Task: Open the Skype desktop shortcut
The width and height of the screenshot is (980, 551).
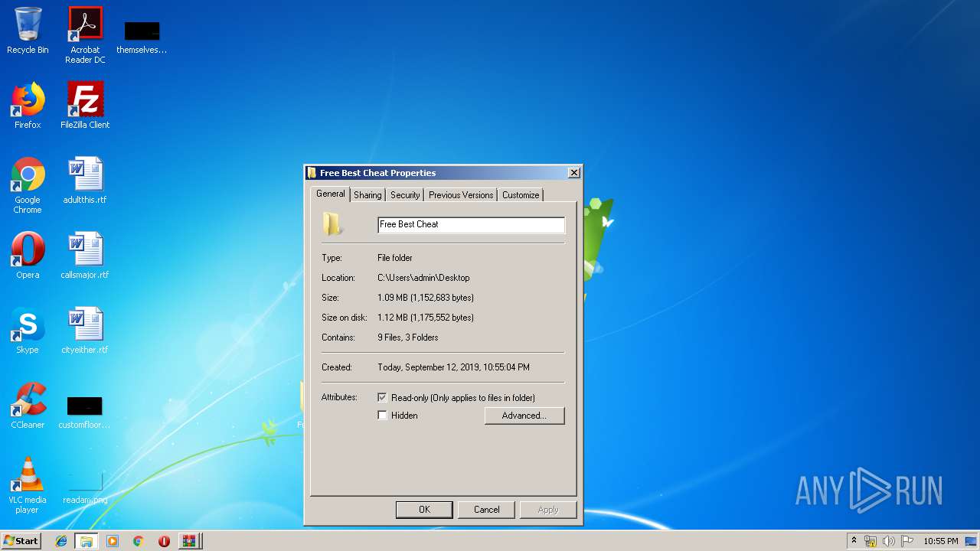Action: point(28,331)
